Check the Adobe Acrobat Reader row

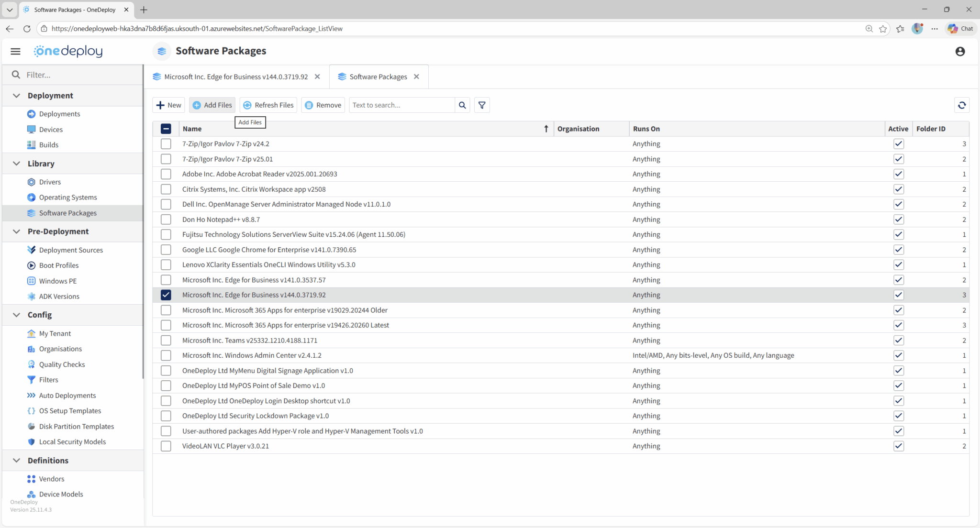click(166, 174)
